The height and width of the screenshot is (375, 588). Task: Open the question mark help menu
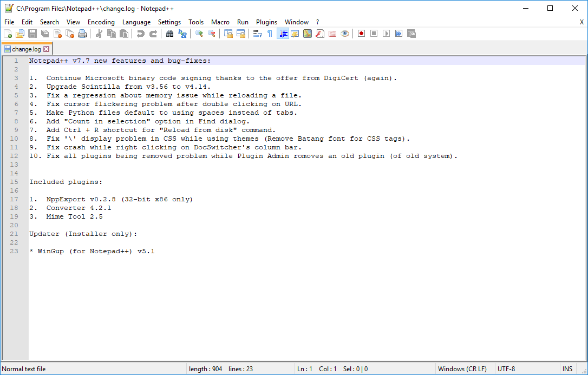point(318,22)
